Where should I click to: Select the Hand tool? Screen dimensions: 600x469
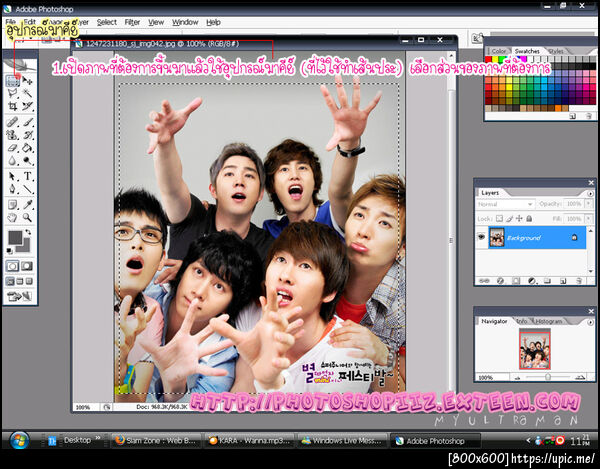(13, 218)
